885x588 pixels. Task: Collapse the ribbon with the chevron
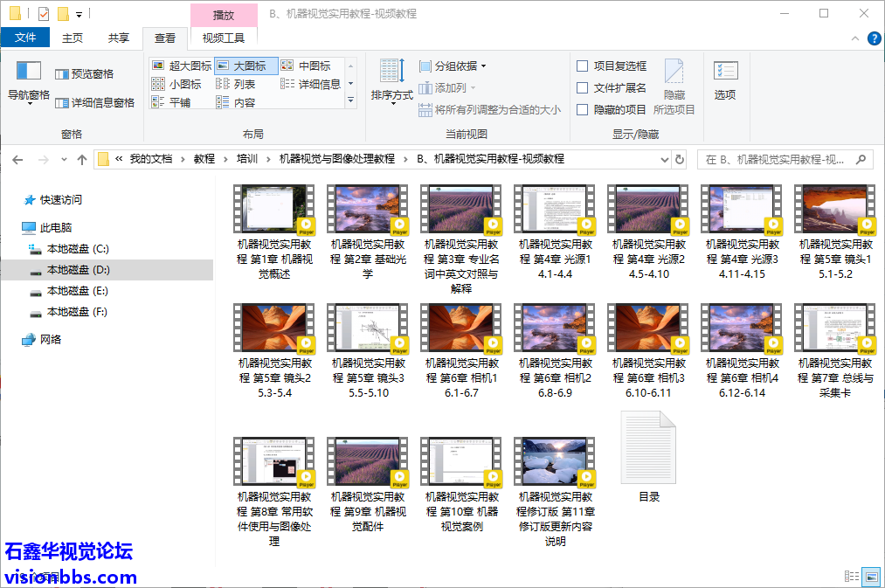(x=855, y=38)
